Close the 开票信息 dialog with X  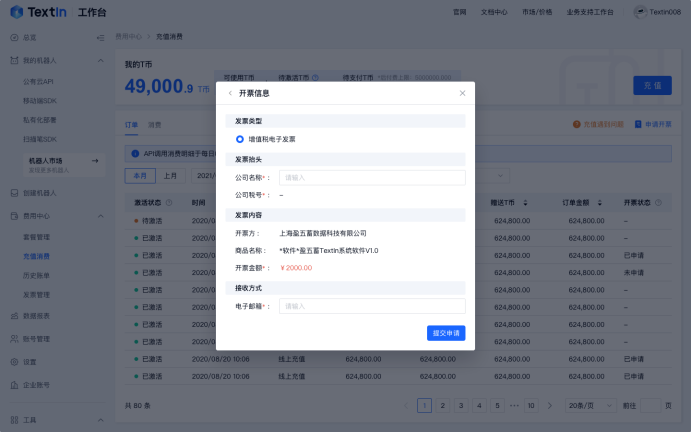click(462, 93)
